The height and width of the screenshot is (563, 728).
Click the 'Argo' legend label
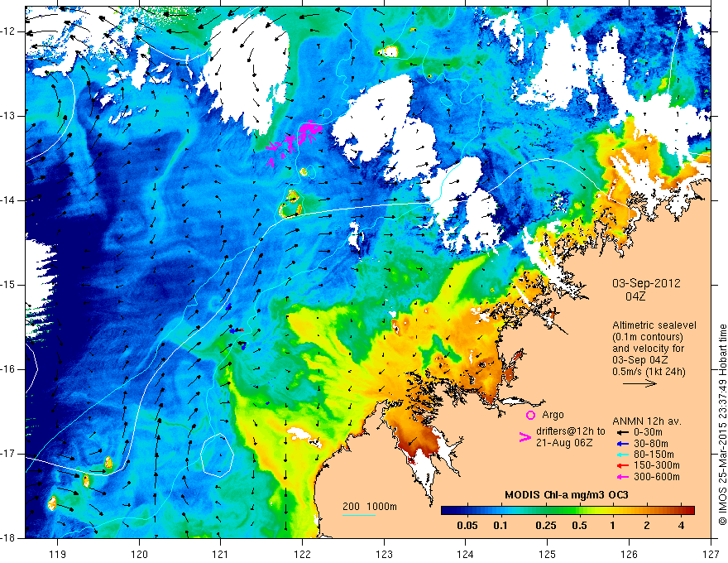pos(553,415)
